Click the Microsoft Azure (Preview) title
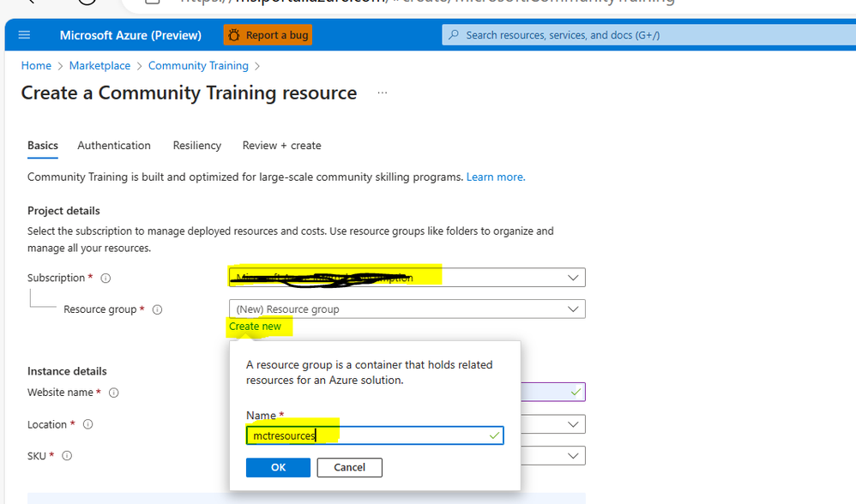The width and height of the screenshot is (856, 504). point(130,35)
